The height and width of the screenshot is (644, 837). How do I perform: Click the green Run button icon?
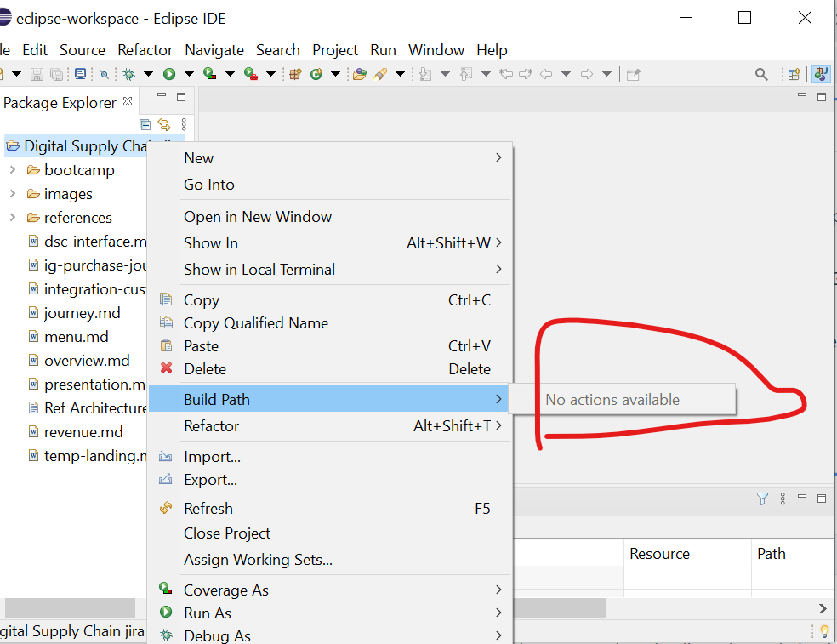click(x=169, y=74)
